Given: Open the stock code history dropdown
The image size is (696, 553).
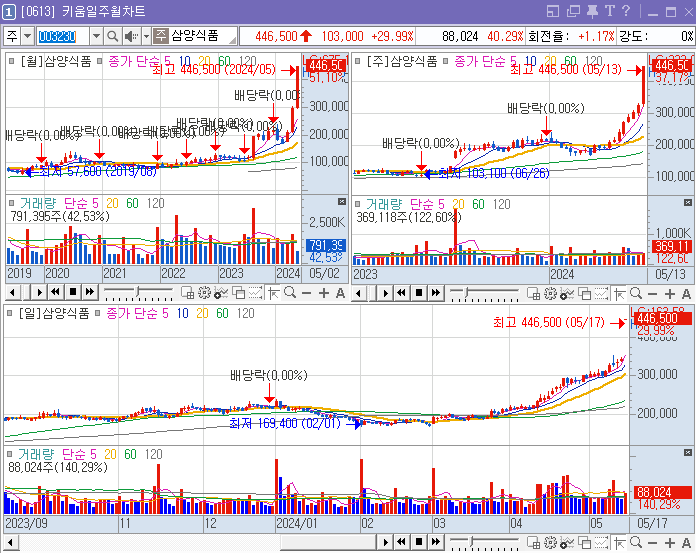Looking at the screenshot, I should point(96,36).
